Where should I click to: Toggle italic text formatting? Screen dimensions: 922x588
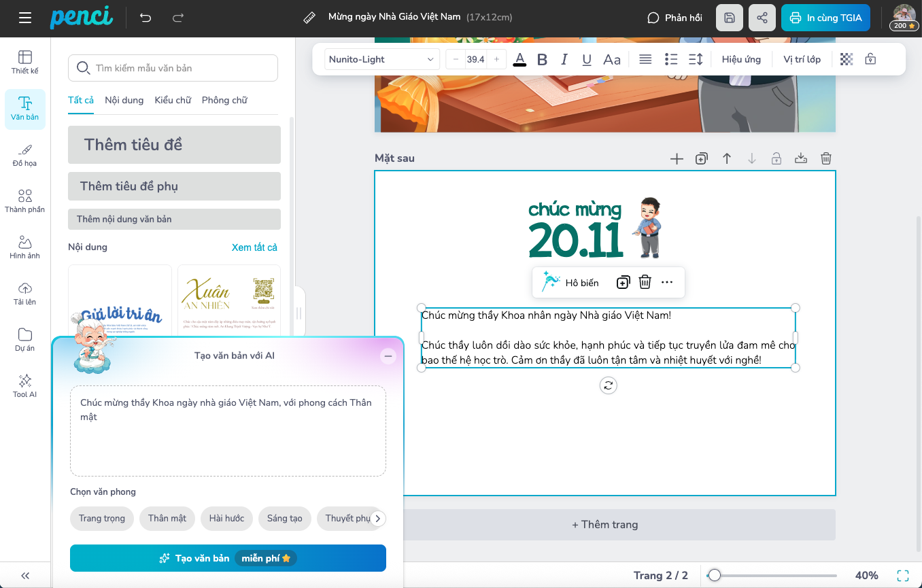click(564, 59)
